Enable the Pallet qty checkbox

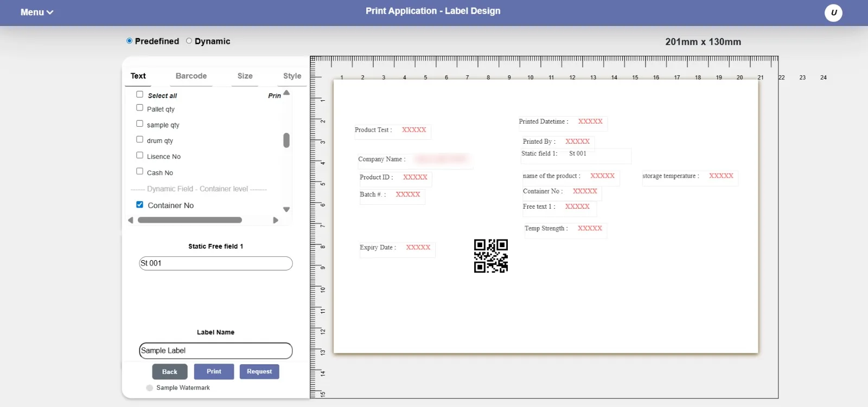(139, 108)
